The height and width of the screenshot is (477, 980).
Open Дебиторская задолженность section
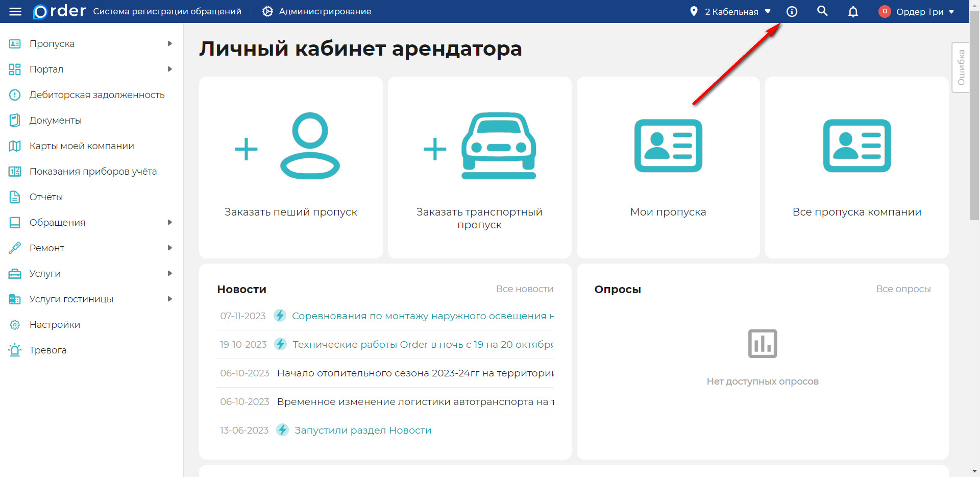97,94
